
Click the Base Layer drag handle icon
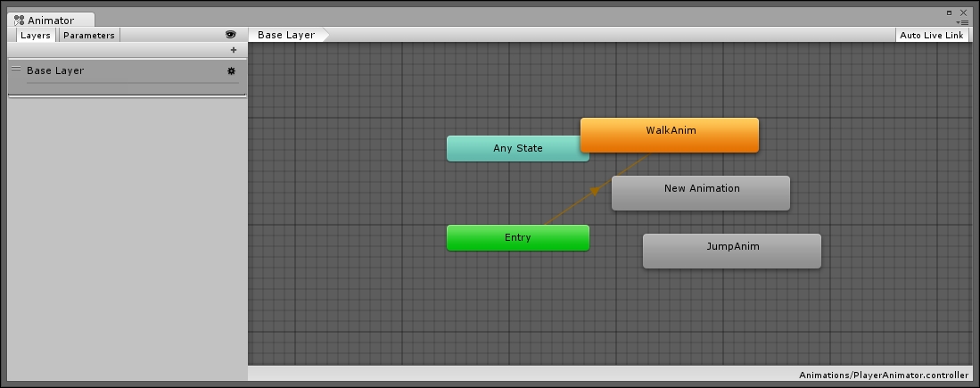pos(16,69)
